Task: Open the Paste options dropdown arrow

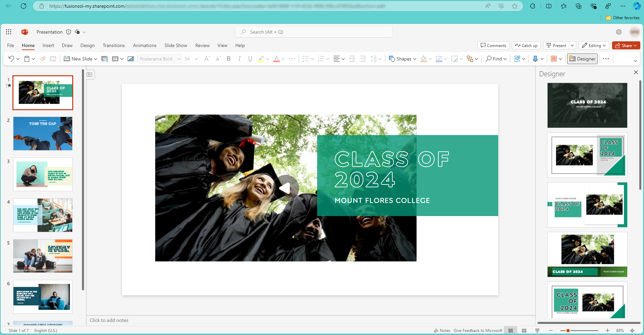Action: (x=33, y=59)
